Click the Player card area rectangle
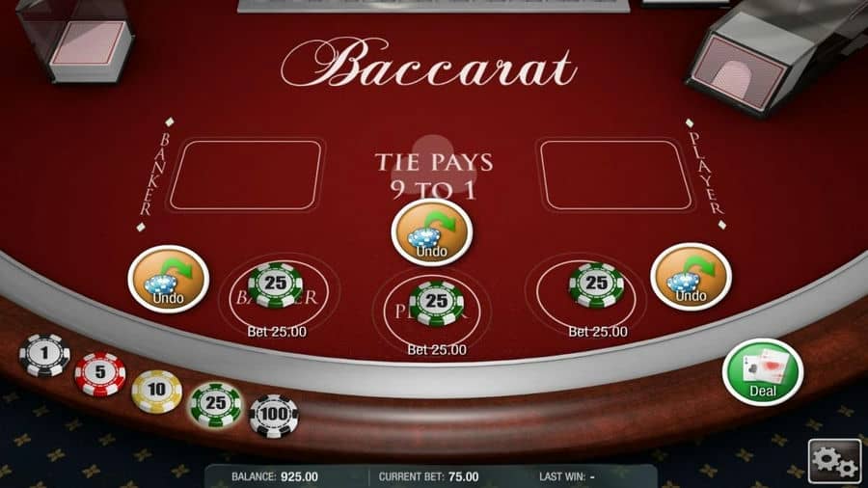The width and height of the screenshot is (868, 488). point(615,175)
